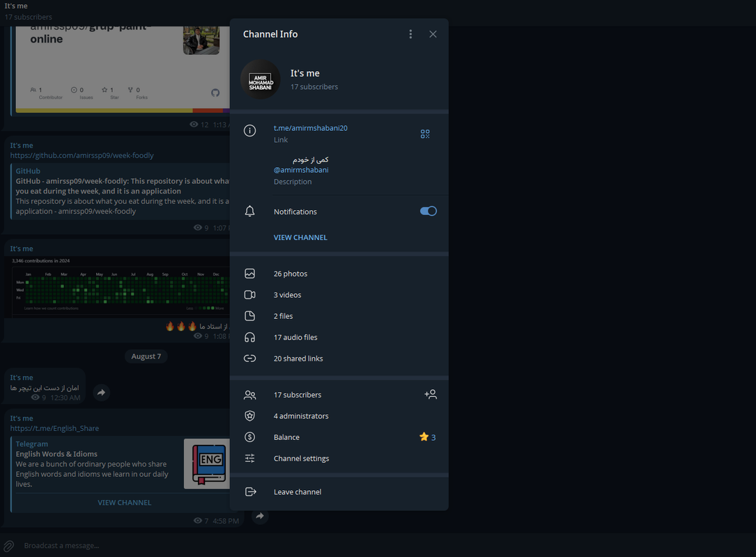Show the QR code for channel link
Screen dimensions: 756x557
[x=425, y=134]
